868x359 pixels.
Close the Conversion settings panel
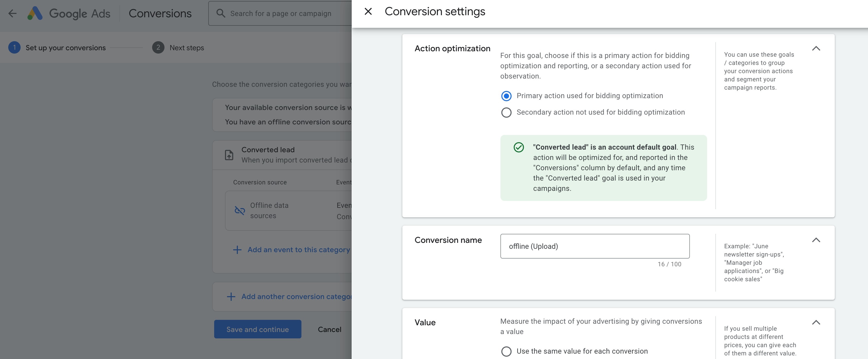click(368, 12)
